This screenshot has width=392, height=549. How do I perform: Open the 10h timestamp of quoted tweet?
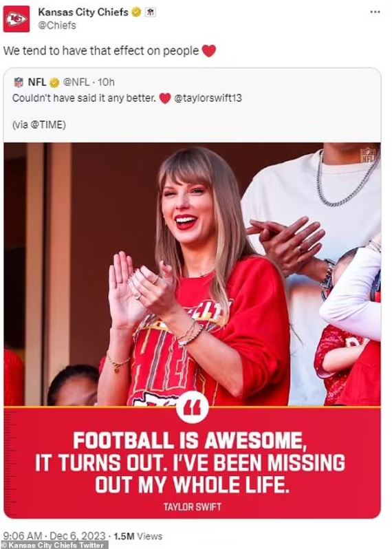106,83
